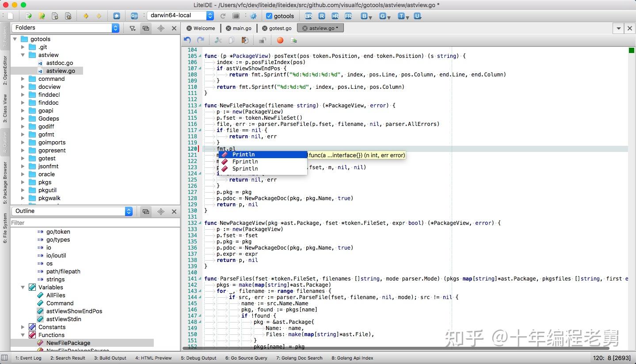636x364 pixels.
Task: Click the FR file run icon
Action: (x=348, y=16)
